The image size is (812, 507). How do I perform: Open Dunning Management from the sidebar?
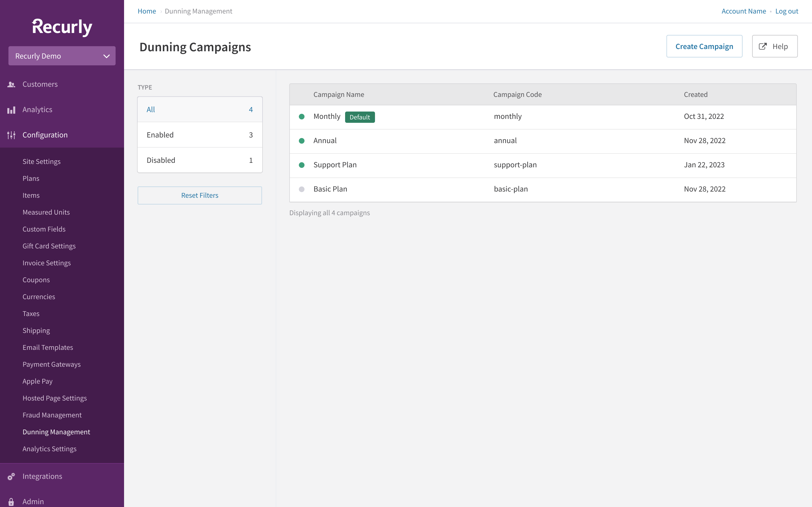click(x=56, y=432)
